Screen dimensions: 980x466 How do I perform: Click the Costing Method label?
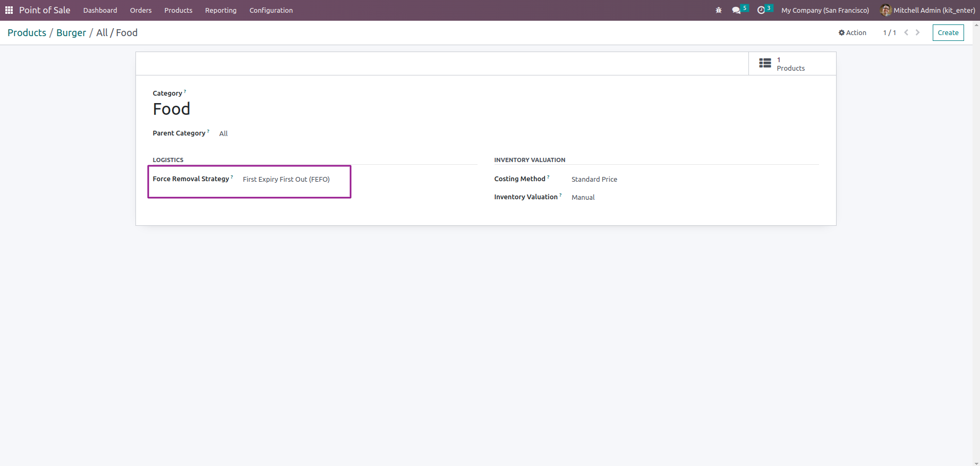point(519,179)
